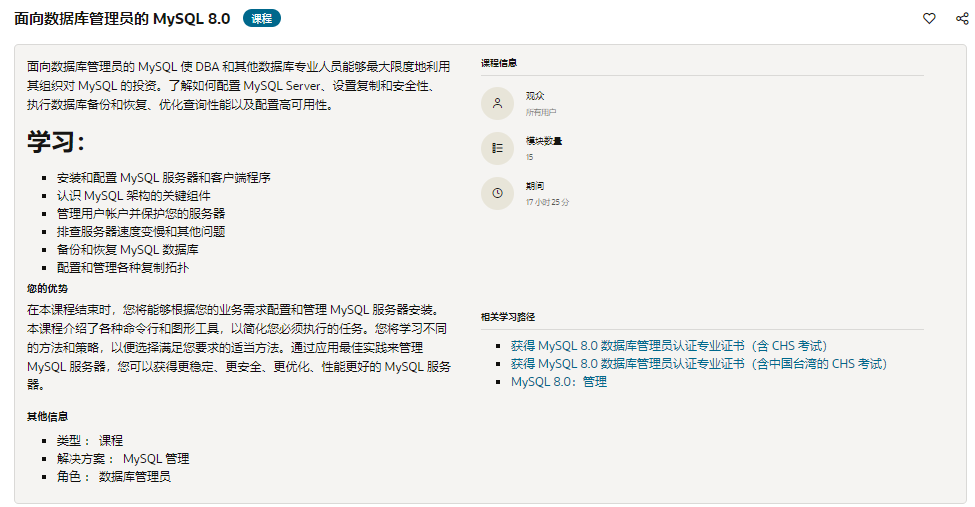The height and width of the screenshot is (507, 975).
Task: Click the 学习： heading
Action: (56, 142)
